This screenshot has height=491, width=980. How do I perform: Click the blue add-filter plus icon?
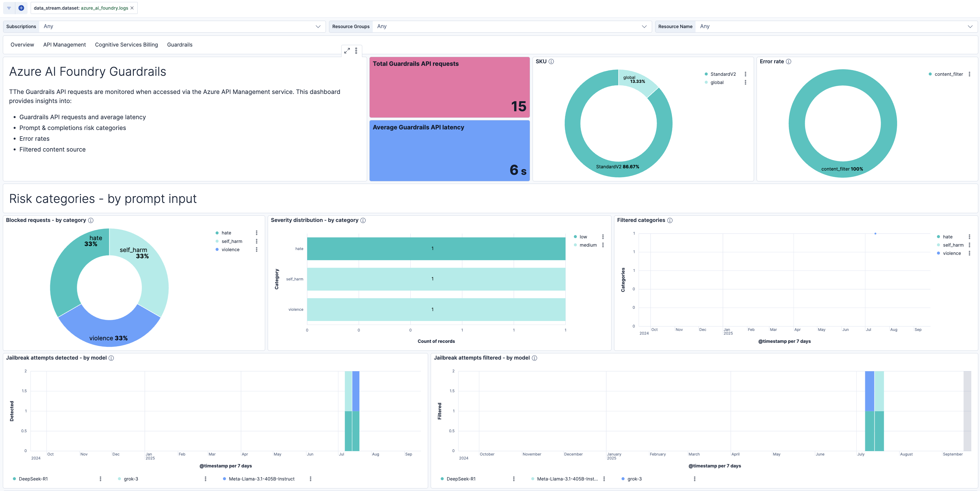point(21,8)
